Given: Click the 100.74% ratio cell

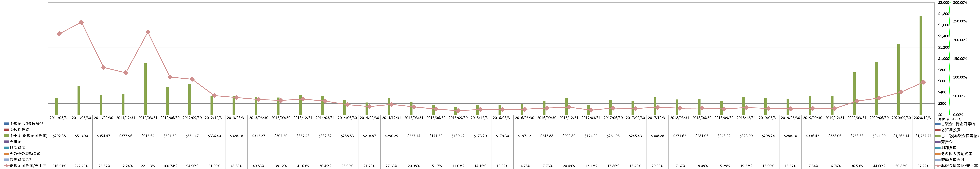Looking at the screenshot, I should point(170,166).
